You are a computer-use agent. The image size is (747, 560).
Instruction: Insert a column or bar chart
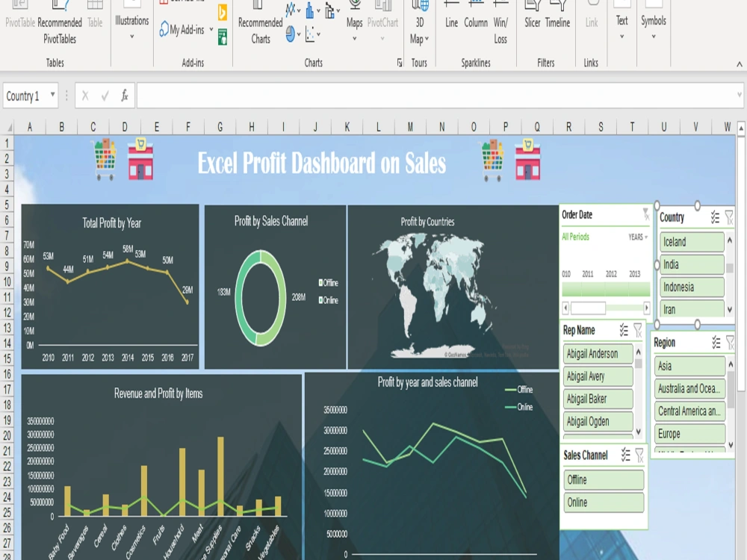coord(312,10)
